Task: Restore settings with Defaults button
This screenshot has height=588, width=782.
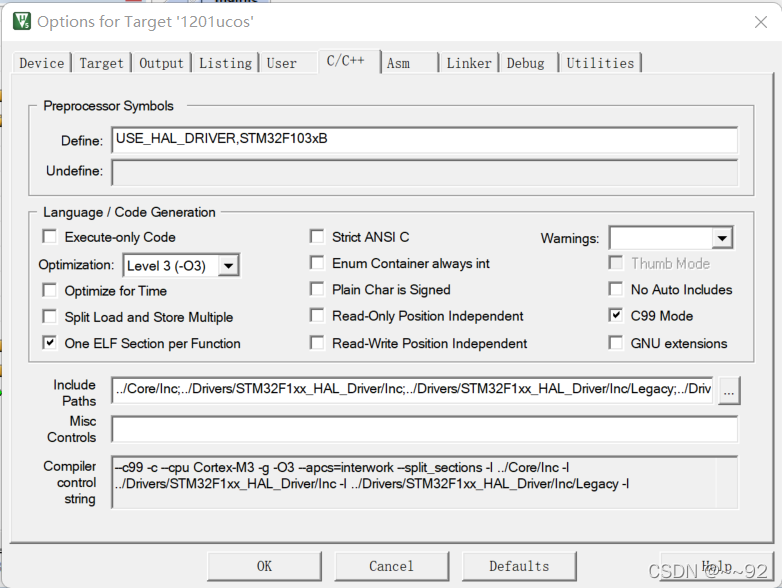Action: [519, 566]
